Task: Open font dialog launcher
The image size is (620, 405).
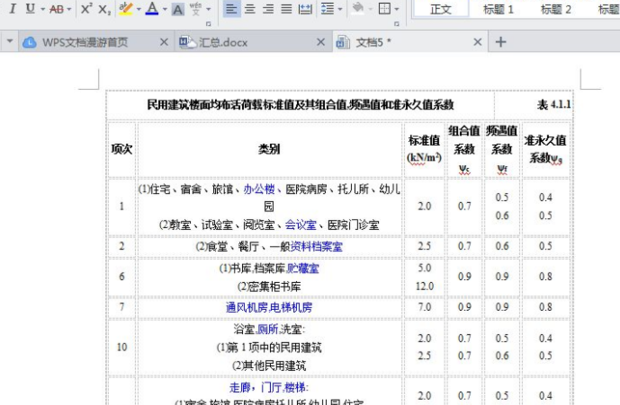Action: coord(208,24)
